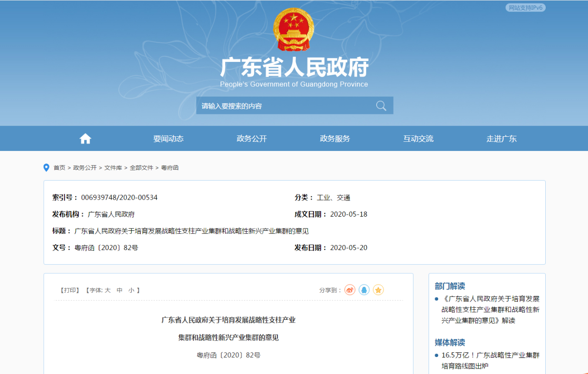Set font size to 中

click(x=119, y=290)
